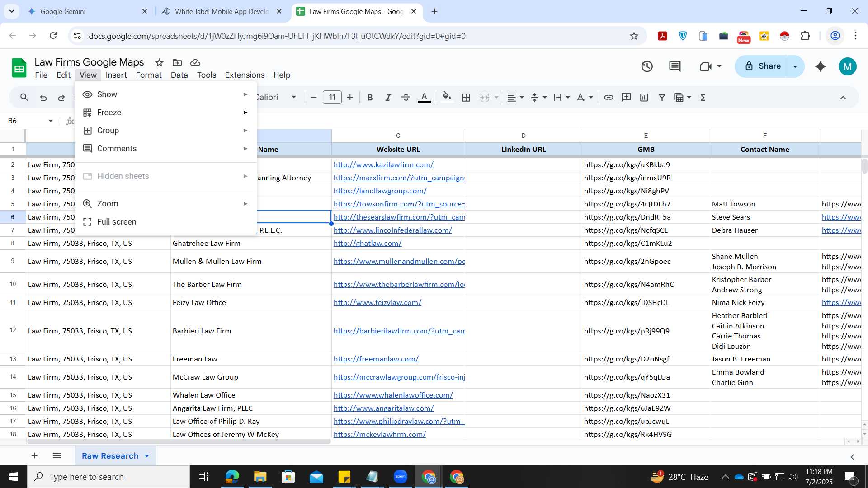Open the freemanlaw.com link
Viewport: 868px width, 488px height.
(376, 359)
